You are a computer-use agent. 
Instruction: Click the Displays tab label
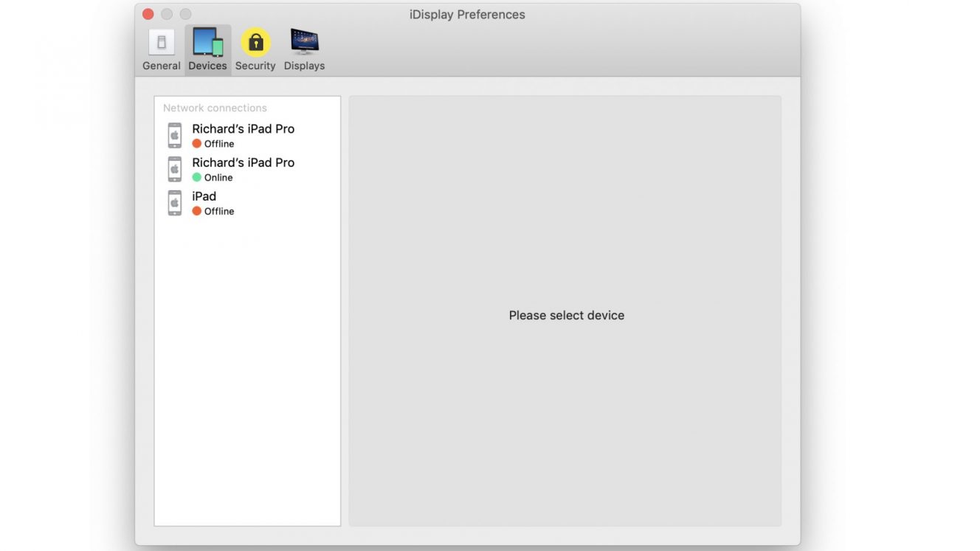[304, 66]
